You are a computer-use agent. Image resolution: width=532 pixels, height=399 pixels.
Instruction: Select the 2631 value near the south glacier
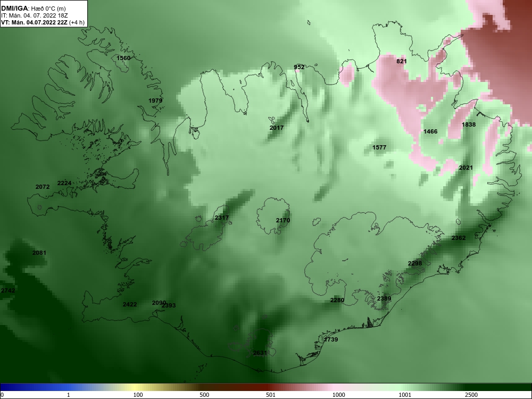pos(260,353)
